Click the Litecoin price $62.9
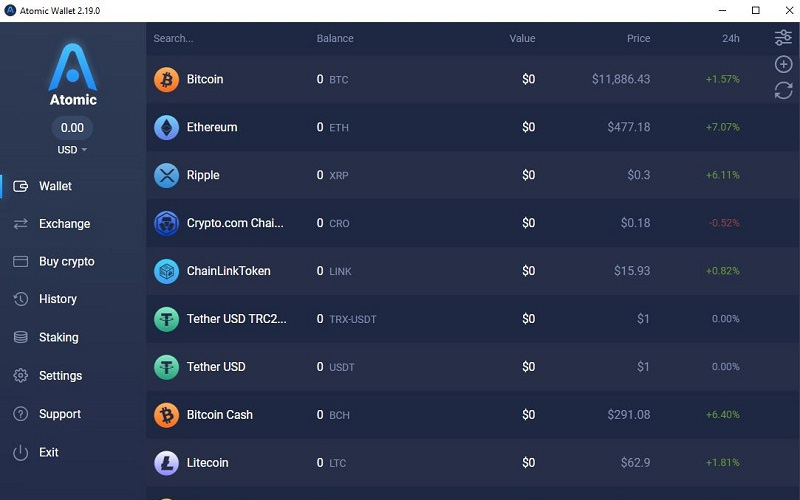 [x=635, y=463]
